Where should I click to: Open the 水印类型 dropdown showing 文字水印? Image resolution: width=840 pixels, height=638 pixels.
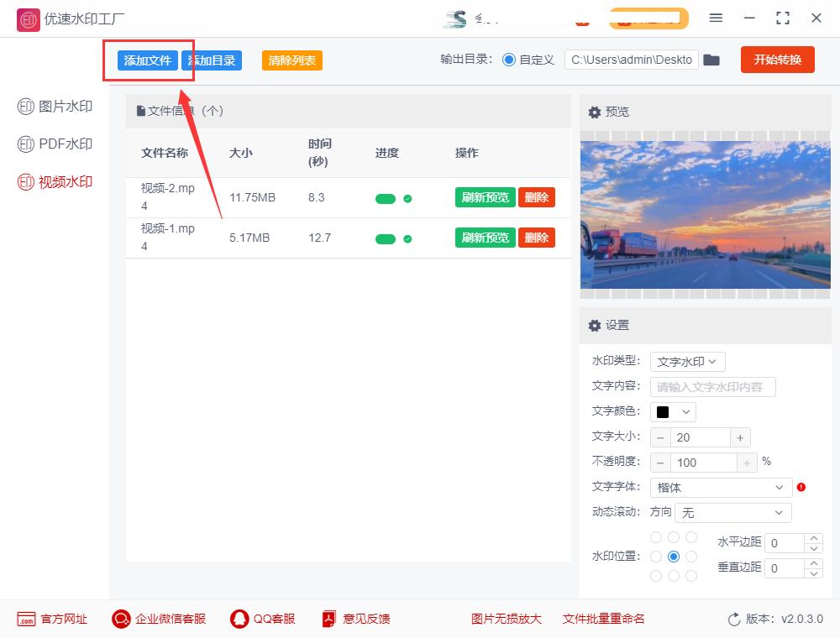[687, 361]
